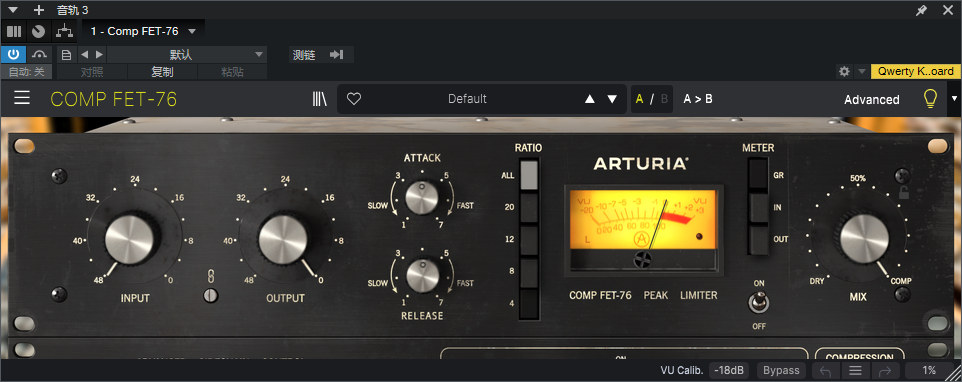Select ratio 4 button
This screenshot has height=382, width=962.
tap(529, 304)
